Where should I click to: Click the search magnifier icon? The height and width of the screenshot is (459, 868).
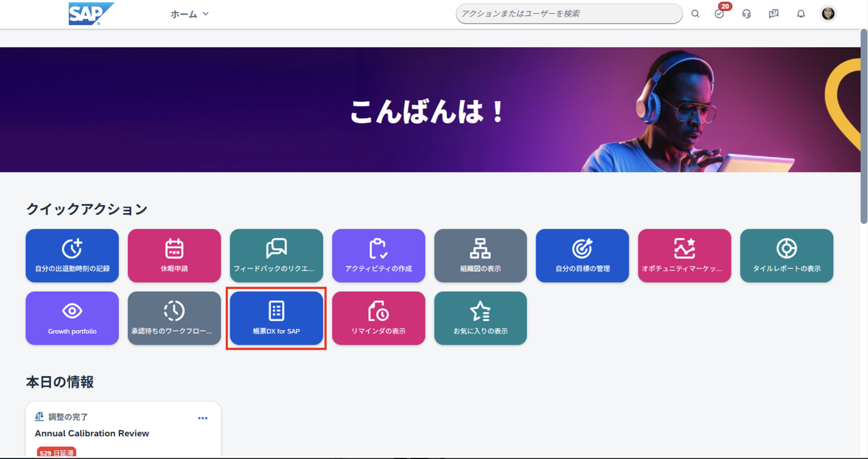(696, 14)
